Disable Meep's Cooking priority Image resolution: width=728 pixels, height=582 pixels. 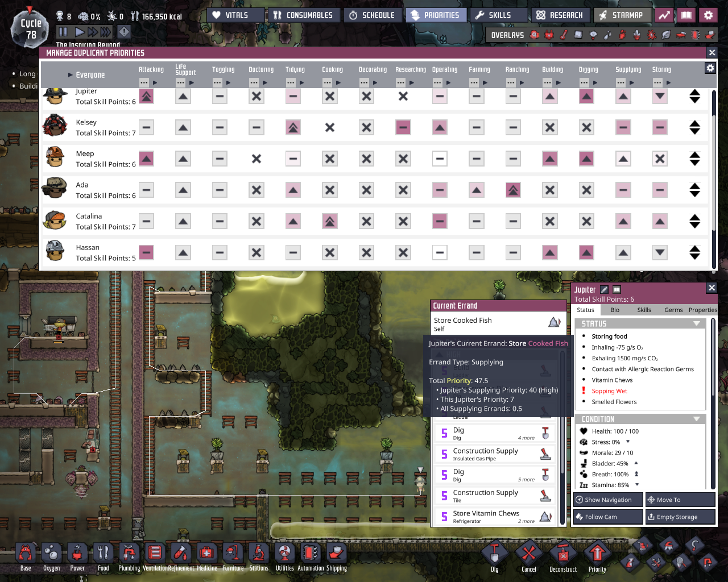click(x=329, y=159)
